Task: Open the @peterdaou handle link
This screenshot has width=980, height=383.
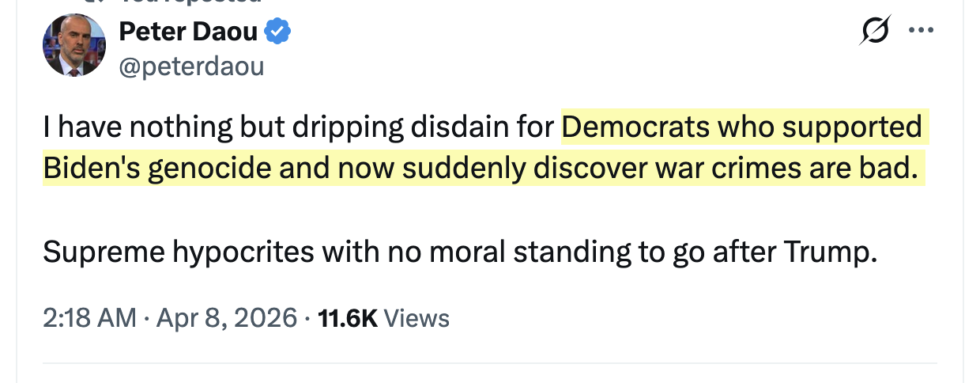Action: click(191, 66)
